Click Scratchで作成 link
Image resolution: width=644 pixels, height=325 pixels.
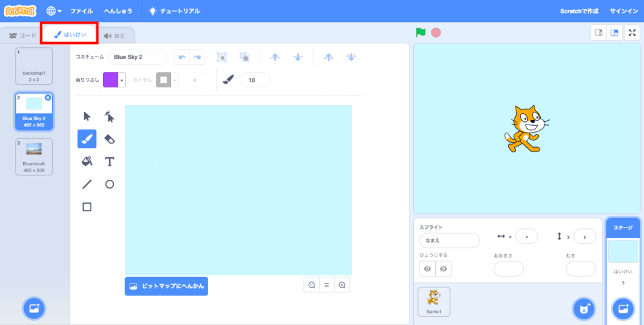[579, 11]
